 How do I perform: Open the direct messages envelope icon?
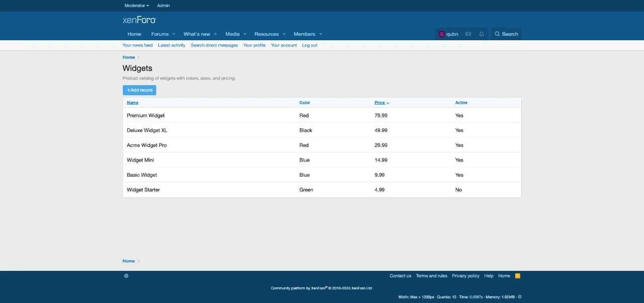(x=468, y=34)
